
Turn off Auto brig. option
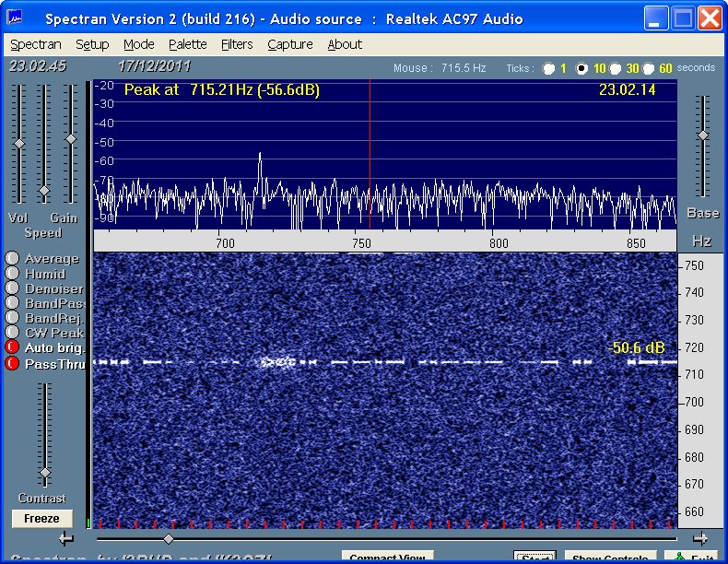[12, 347]
